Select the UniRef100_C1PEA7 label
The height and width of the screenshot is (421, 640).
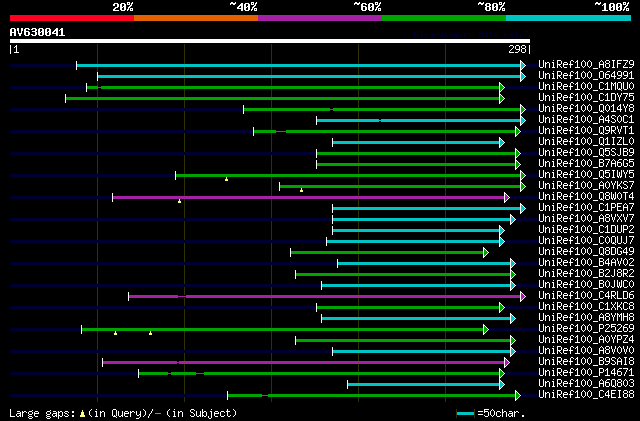pos(586,207)
